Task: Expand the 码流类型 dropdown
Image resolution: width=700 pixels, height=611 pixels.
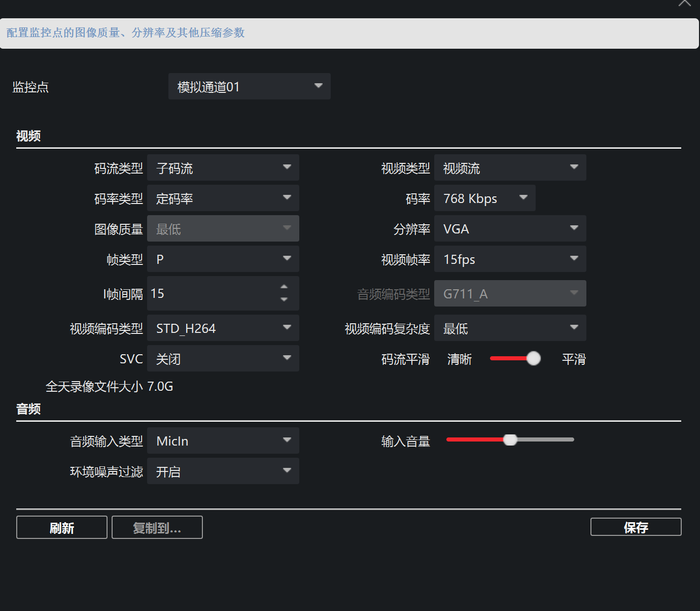Action: point(223,168)
